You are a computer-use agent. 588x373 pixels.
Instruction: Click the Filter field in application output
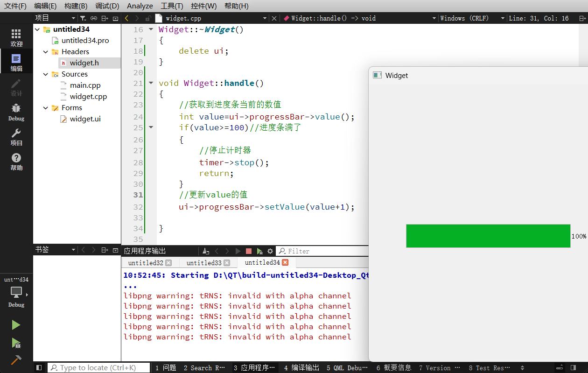(322, 251)
